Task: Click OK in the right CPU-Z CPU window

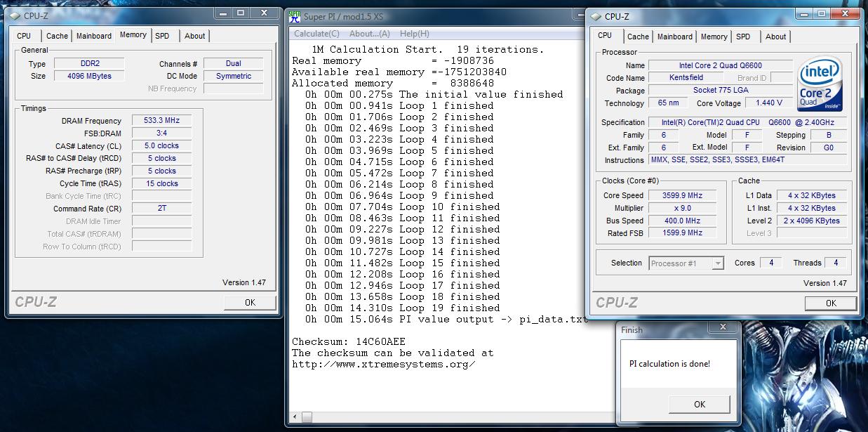Action: 831,303
